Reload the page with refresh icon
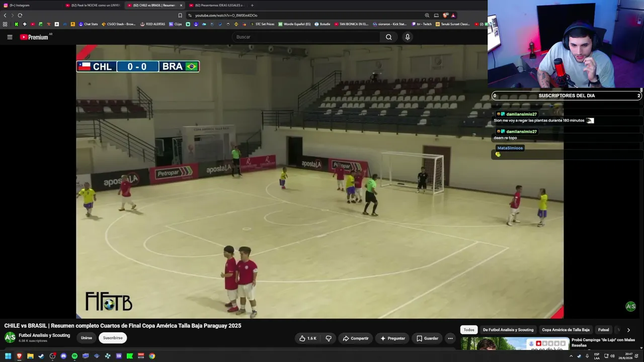Viewport: 644px width, 362px height. [20, 15]
